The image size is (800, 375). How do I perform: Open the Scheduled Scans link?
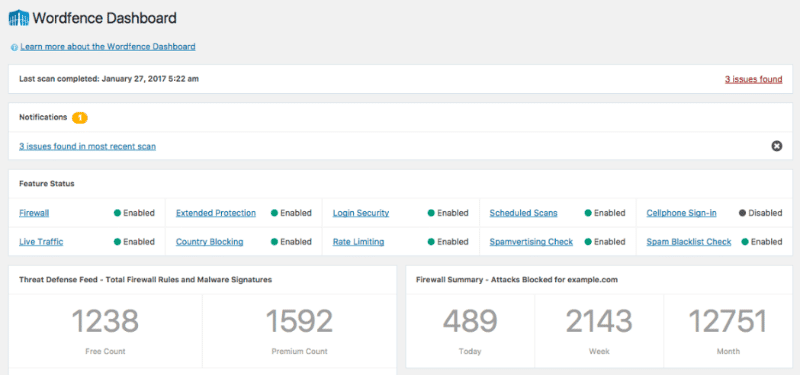coord(523,213)
